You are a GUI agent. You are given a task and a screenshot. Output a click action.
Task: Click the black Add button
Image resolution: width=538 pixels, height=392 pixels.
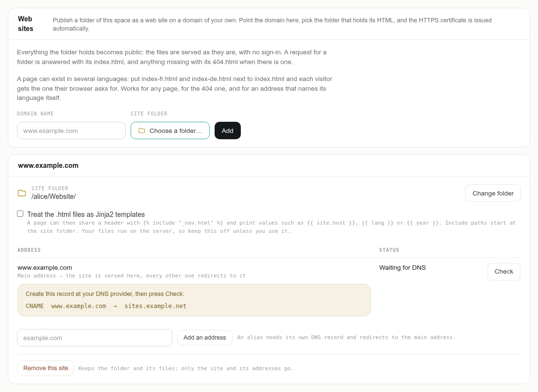pos(227,131)
